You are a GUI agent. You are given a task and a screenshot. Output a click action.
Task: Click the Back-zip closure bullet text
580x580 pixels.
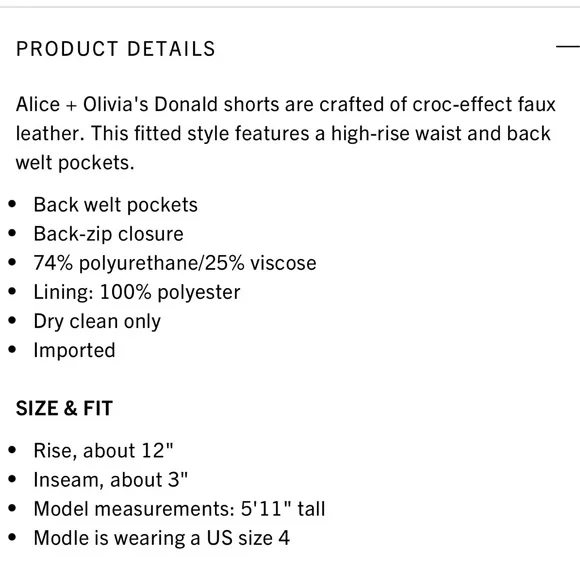click(x=108, y=234)
